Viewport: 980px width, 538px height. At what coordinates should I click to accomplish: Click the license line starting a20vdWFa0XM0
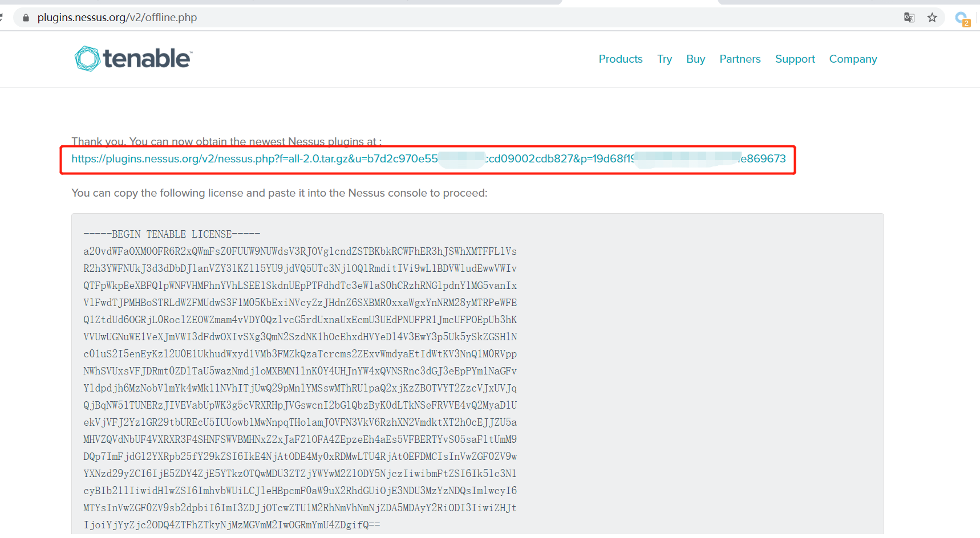(x=300, y=251)
